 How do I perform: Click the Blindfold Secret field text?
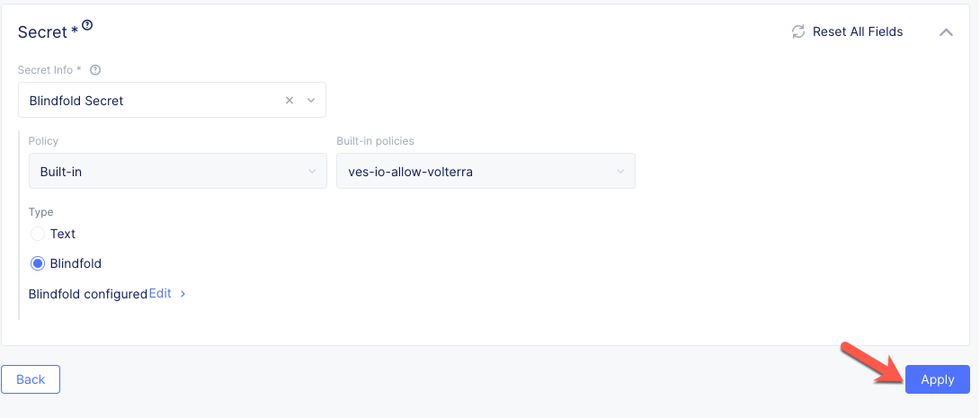click(x=76, y=101)
